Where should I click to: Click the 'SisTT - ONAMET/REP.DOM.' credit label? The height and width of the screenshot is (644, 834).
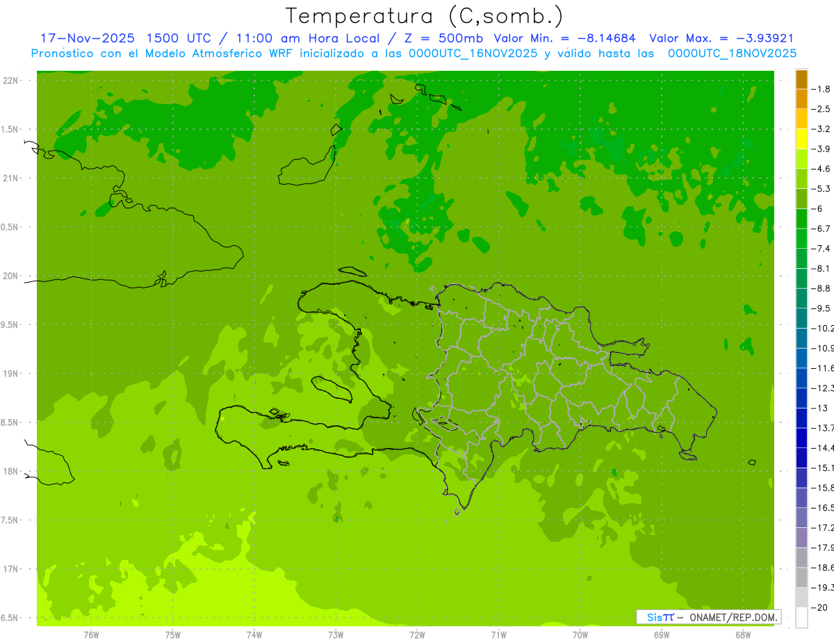point(709,617)
